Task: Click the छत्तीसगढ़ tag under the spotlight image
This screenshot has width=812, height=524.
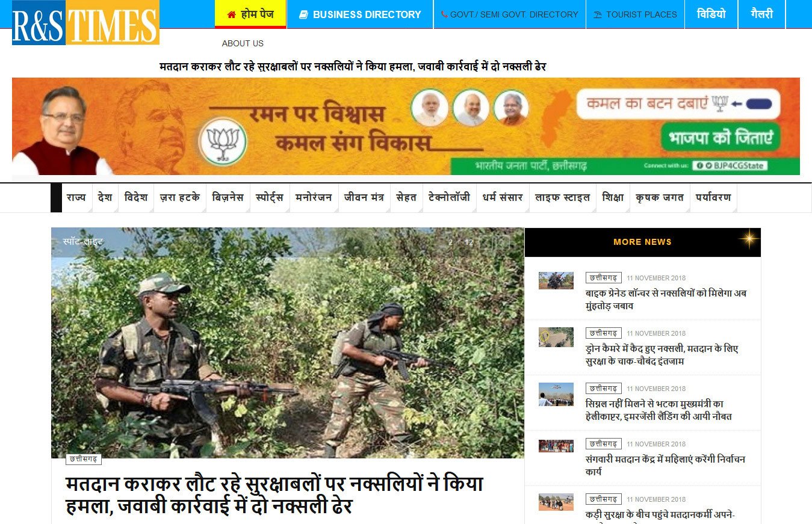Action: pyautogui.click(x=84, y=459)
